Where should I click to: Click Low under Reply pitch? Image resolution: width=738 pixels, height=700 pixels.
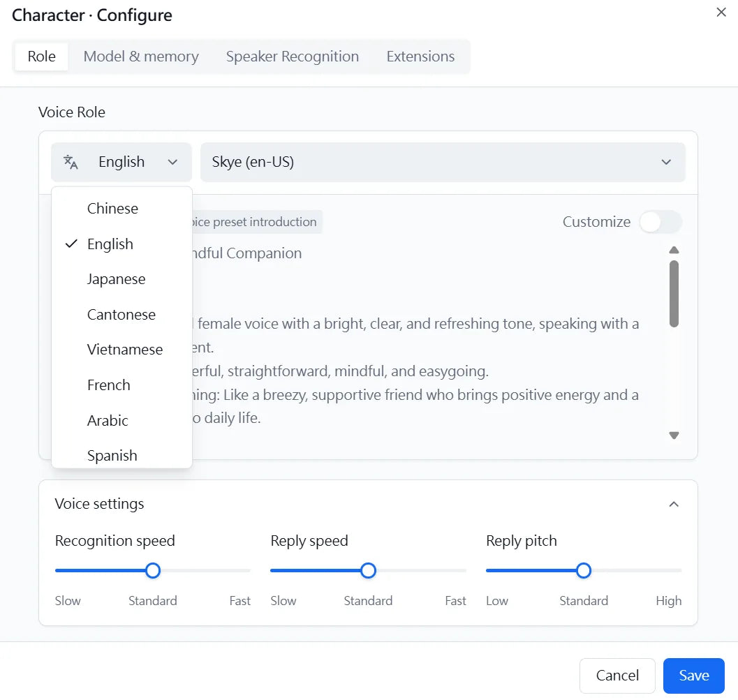[x=497, y=601]
